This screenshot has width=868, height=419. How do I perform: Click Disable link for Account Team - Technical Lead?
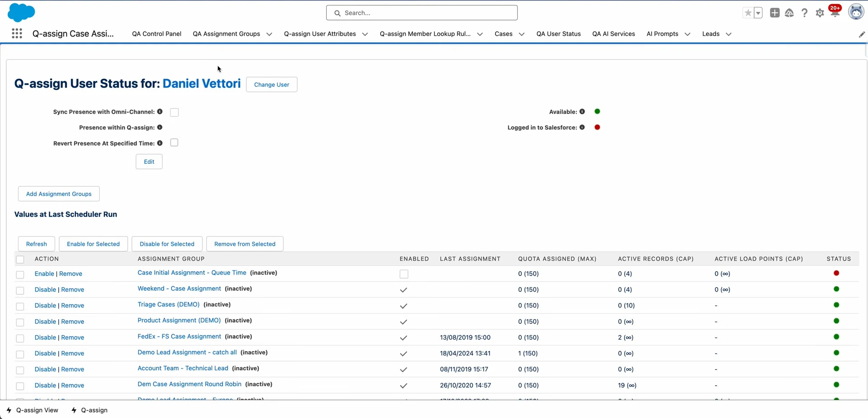[45, 369]
